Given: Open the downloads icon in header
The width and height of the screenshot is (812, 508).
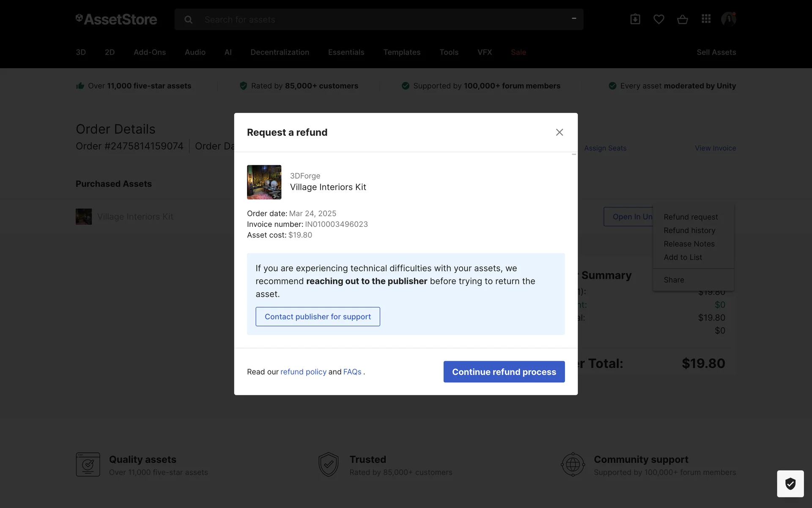Looking at the screenshot, I should coord(635,19).
